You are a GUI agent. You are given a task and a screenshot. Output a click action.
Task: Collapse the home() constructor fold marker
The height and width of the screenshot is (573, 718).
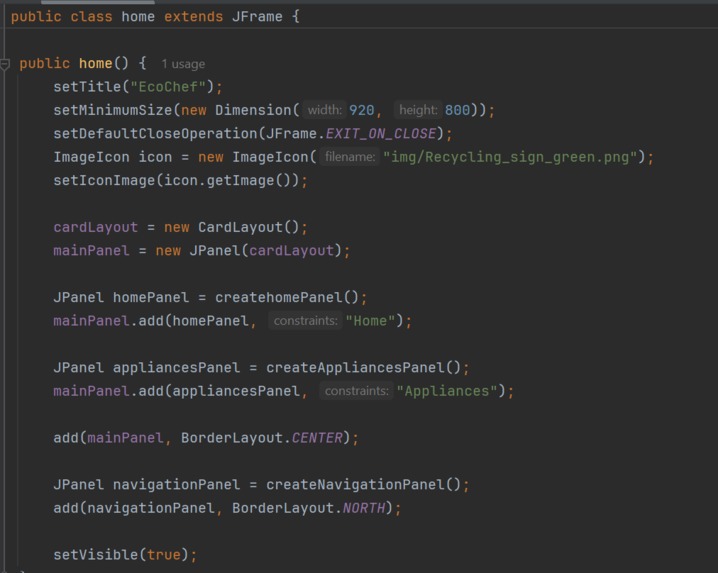(x=5, y=65)
